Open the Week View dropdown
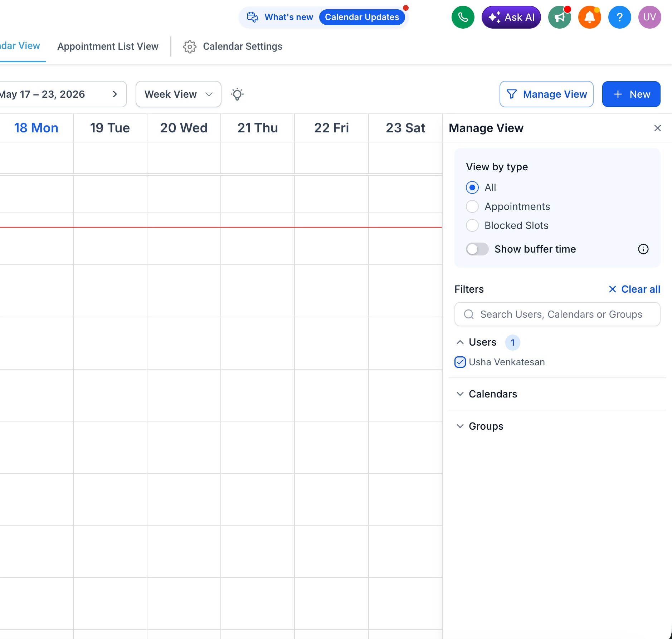672x639 pixels. coord(178,94)
